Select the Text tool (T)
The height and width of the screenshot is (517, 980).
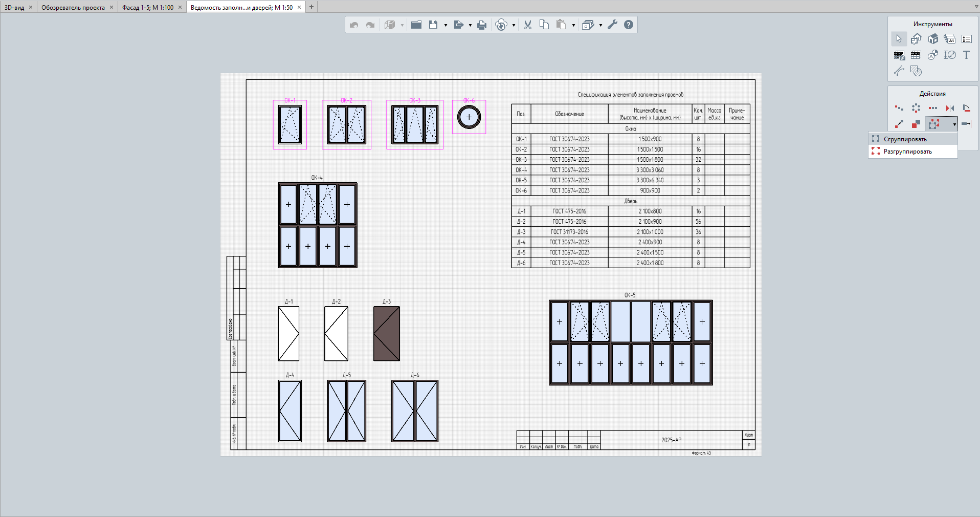[966, 55]
